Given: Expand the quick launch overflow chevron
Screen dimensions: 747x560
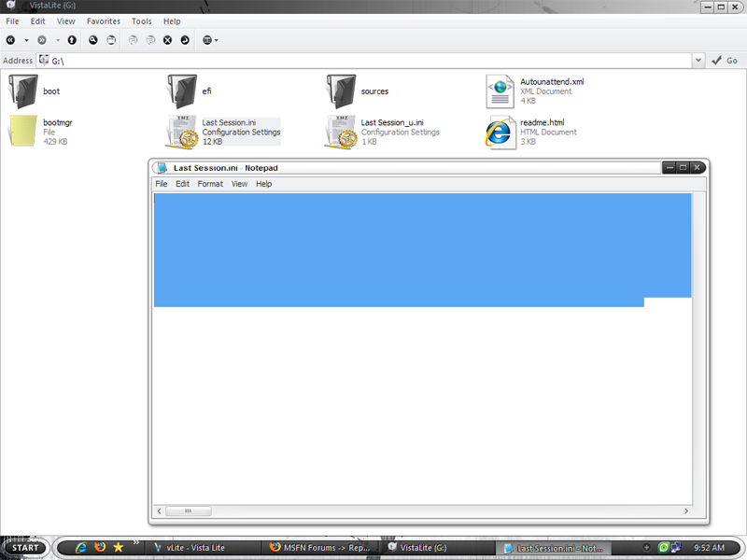Looking at the screenshot, I should point(135,542).
